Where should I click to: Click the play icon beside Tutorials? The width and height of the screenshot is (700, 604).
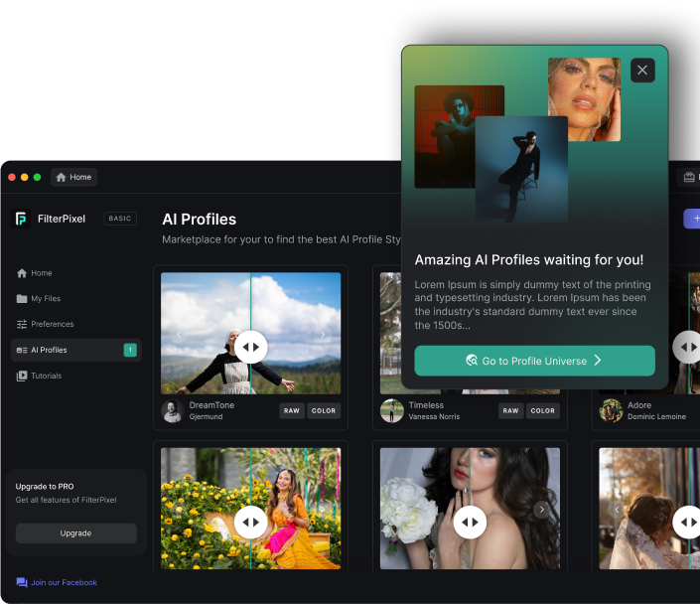click(22, 376)
